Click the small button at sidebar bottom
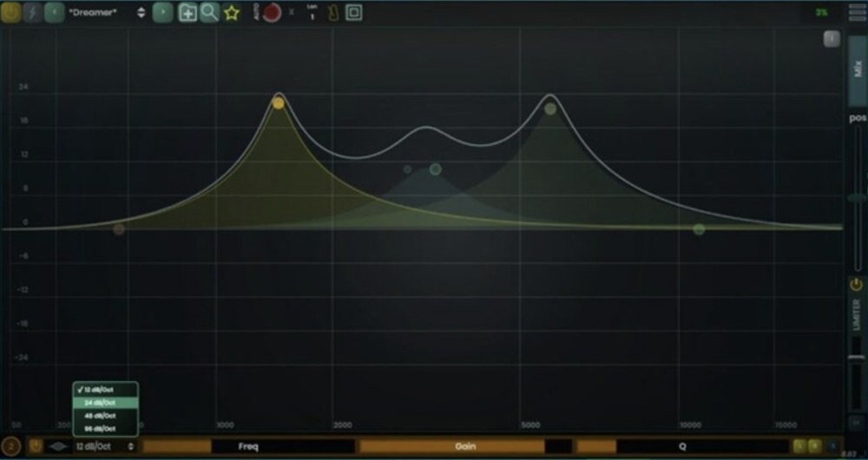Viewport: 868px width, 460px height. 856,423
